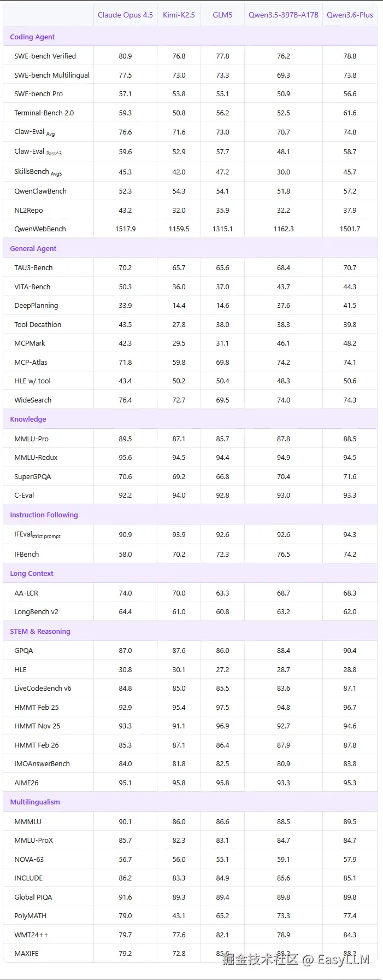Click the Kimi-K2.5 column header
This screenshot has height=980, width=383.
point(179,15)
